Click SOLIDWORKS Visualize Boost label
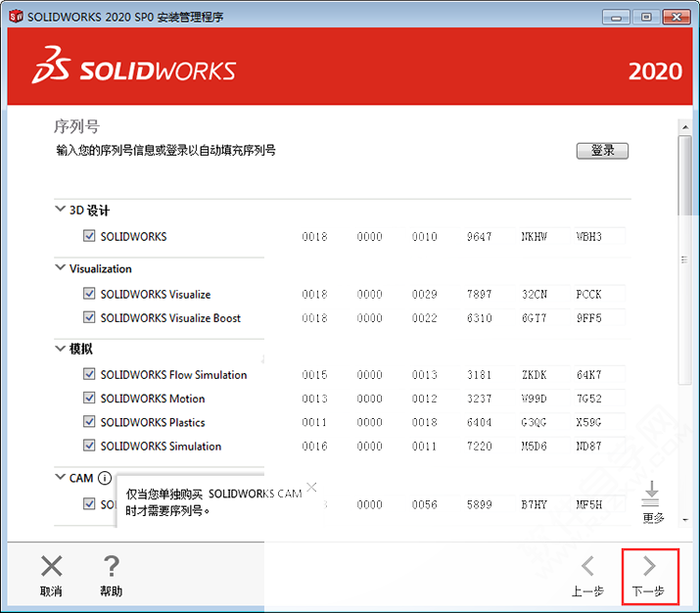Viewport: 700px width, 613px height. tap(170, 318)
